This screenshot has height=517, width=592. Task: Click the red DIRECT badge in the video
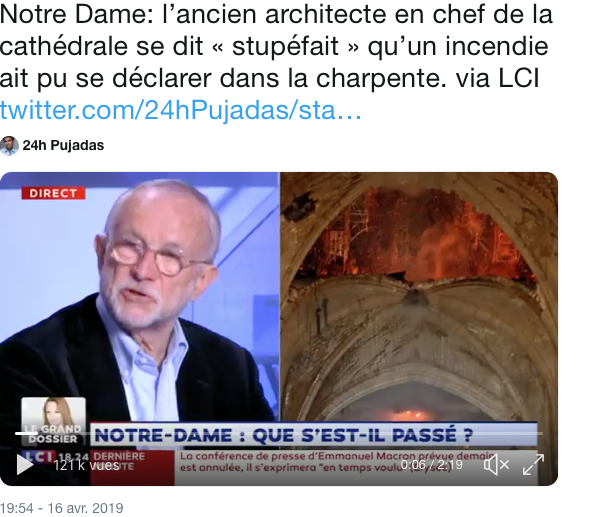pyautogui.click(x=53, y=193)
